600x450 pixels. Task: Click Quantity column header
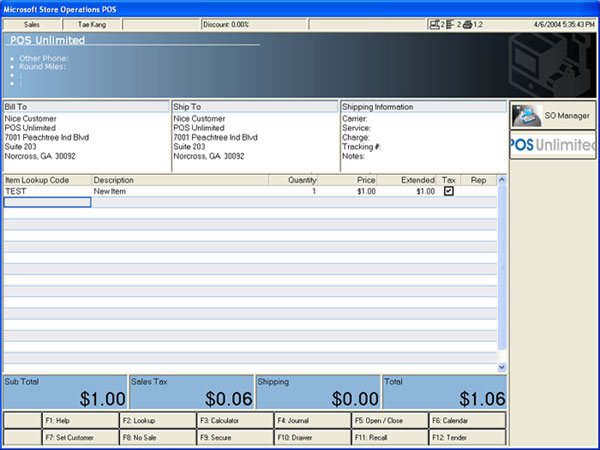293,180
